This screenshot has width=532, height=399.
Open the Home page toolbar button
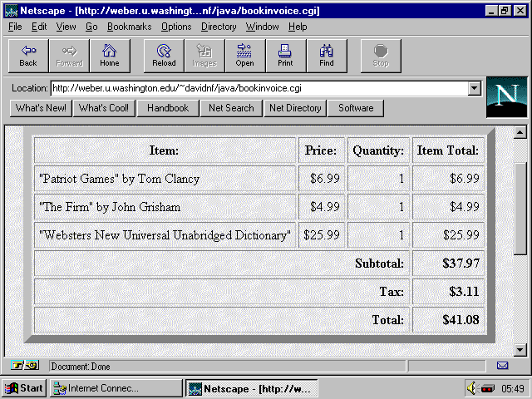[110, 56]
